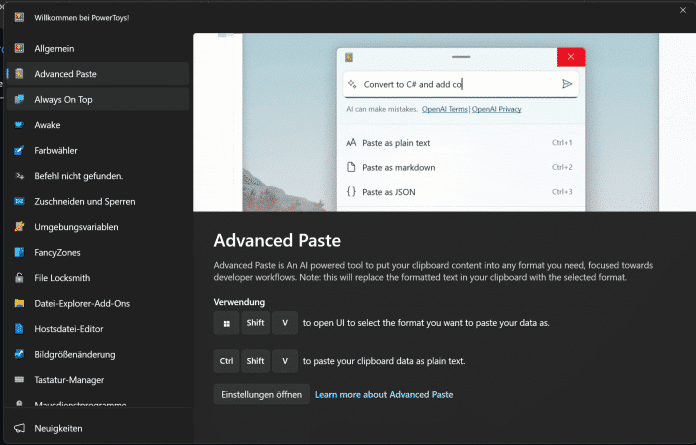Screen dimensions: 696x445
Task: Click the Farbwähler color picker icon
Action: tap(19, 150)
